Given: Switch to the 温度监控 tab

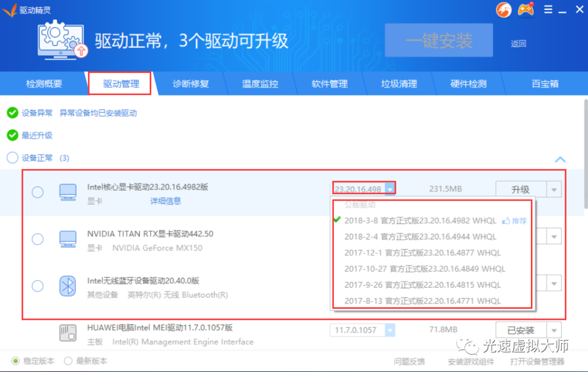Looking at the screenshot, I should coord(260,84).
